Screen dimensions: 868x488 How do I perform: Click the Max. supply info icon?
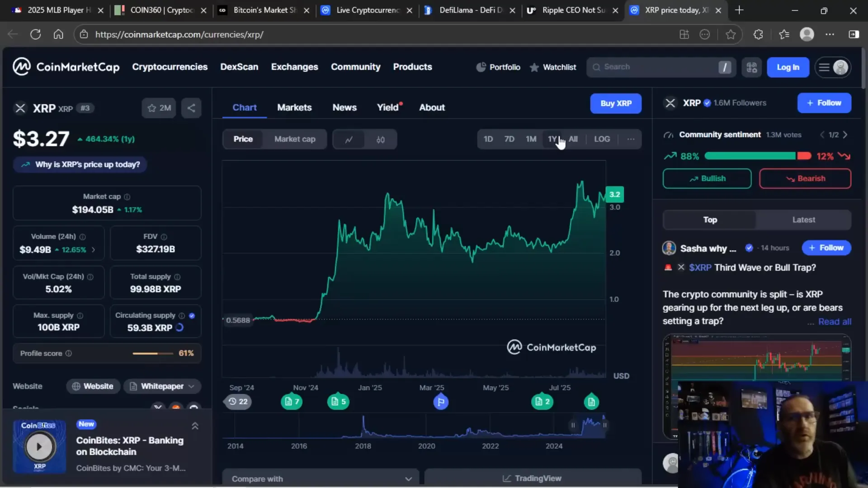(x=80, y=315)
